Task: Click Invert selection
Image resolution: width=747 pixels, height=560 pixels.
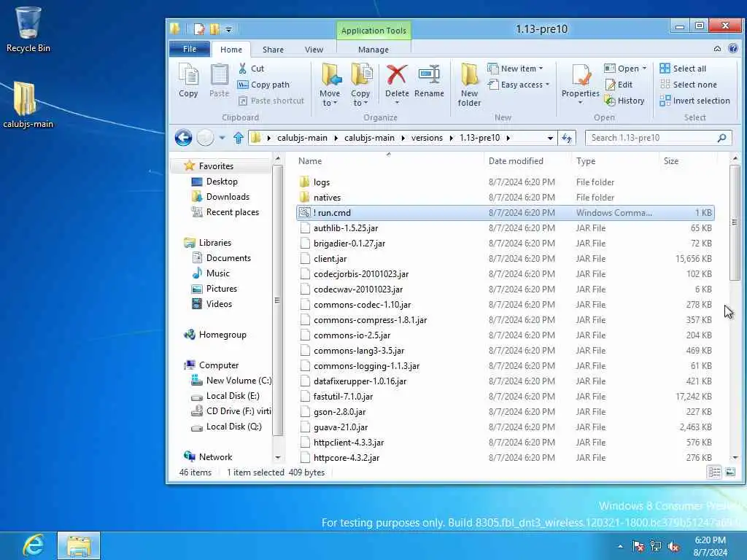Action: coord(694,101)
